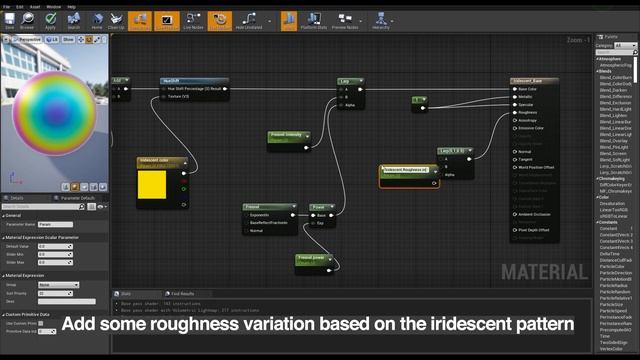This screenshot has width=640, height=360.
Task: Collapse the Material Expression section
Action: click(x=3, y=276)
